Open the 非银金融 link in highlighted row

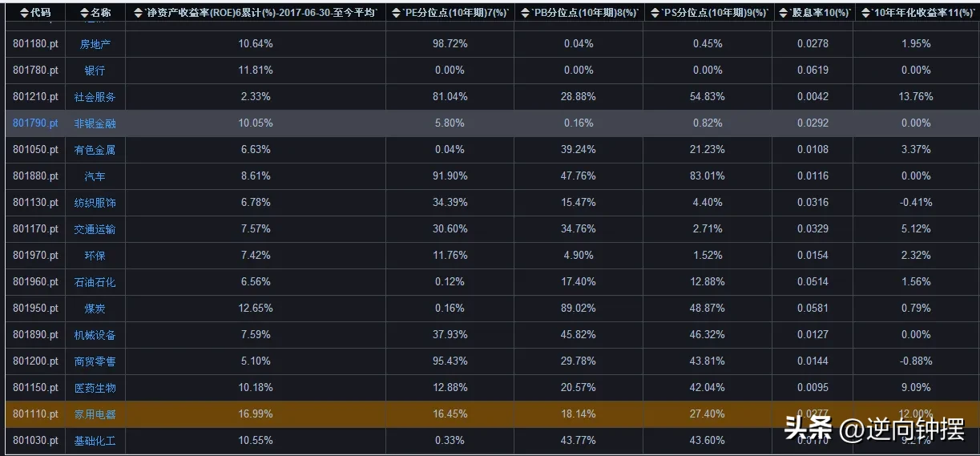(x=95, y=123)
